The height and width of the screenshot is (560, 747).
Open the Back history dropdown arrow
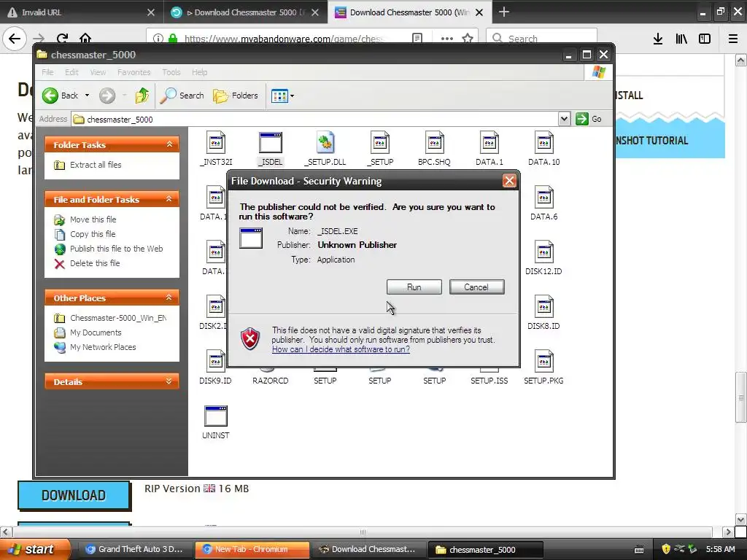(88, 96)
